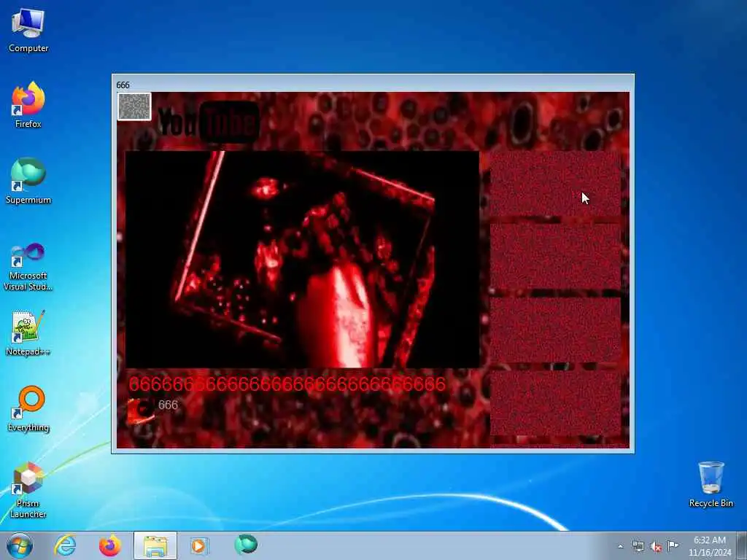747x560 pixels.
Task: Open the third red static sidebar thumbnail
Action: point(555,330)
